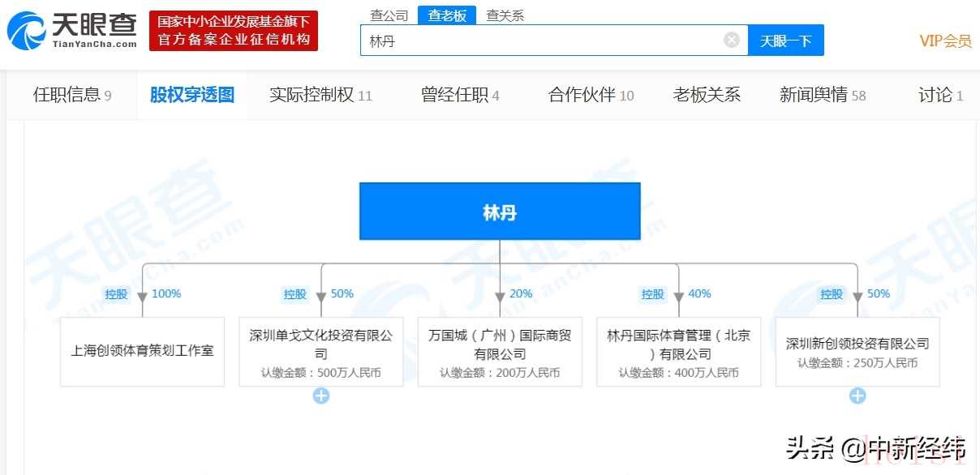Switch to the 查关系 search tab

(x=505, y=15)
